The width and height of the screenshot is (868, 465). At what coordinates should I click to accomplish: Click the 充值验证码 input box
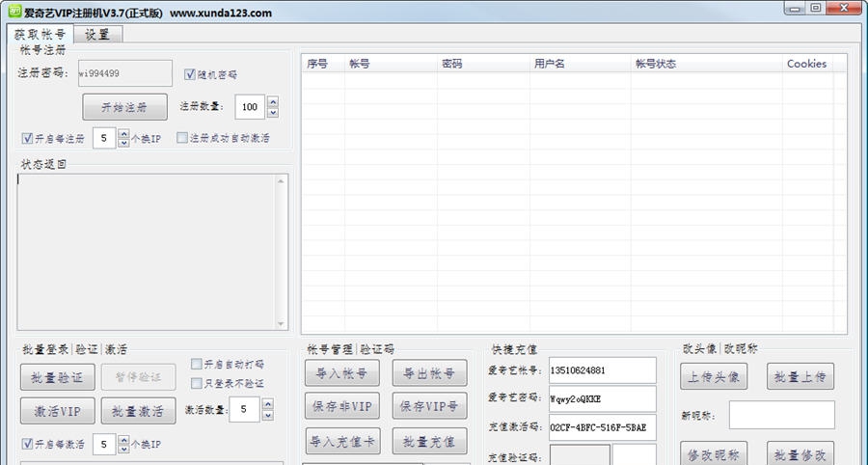coord(635,455)
